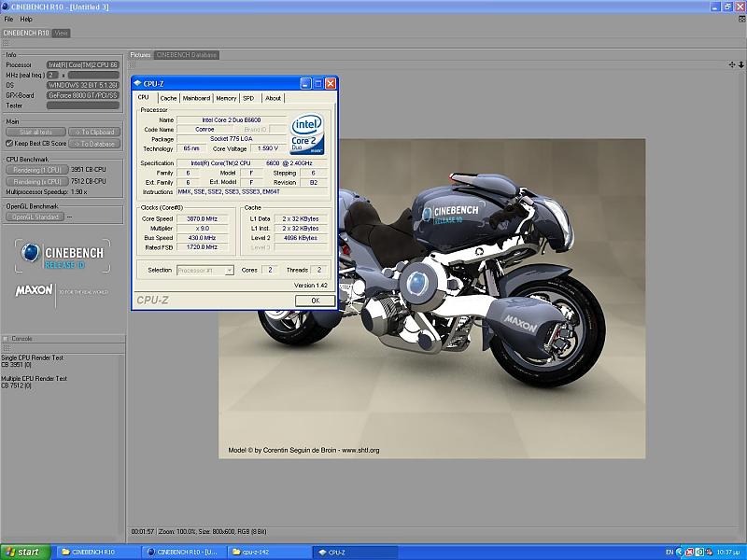This screenshot has height=560, width=747.
Task: Click the Processor info field
Action: point(83,64)
